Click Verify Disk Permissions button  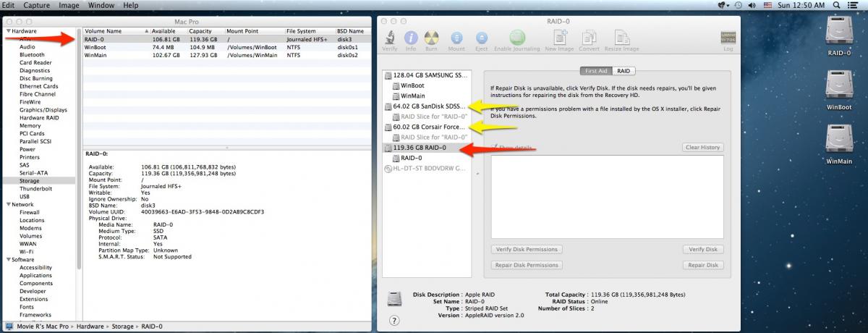coord(527,249)
